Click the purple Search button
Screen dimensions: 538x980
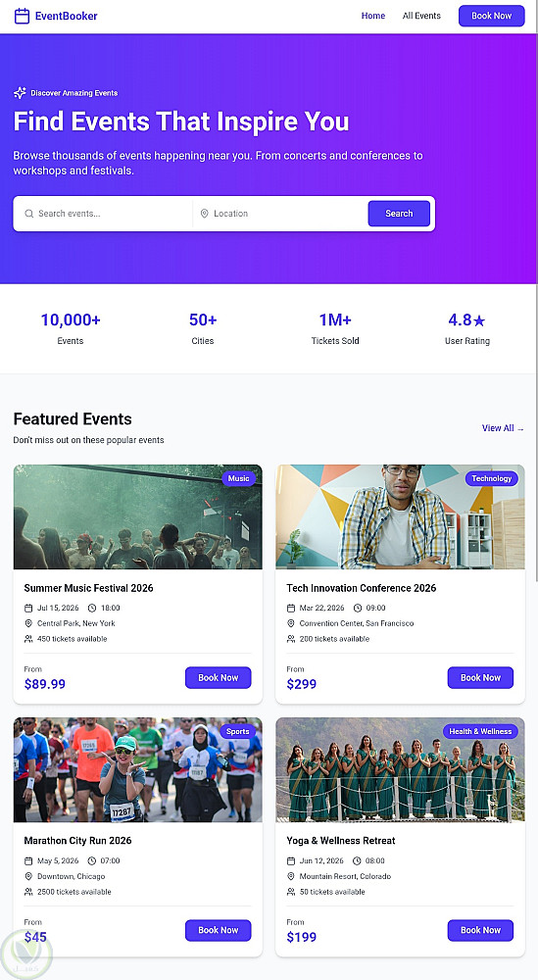point(399,213)
